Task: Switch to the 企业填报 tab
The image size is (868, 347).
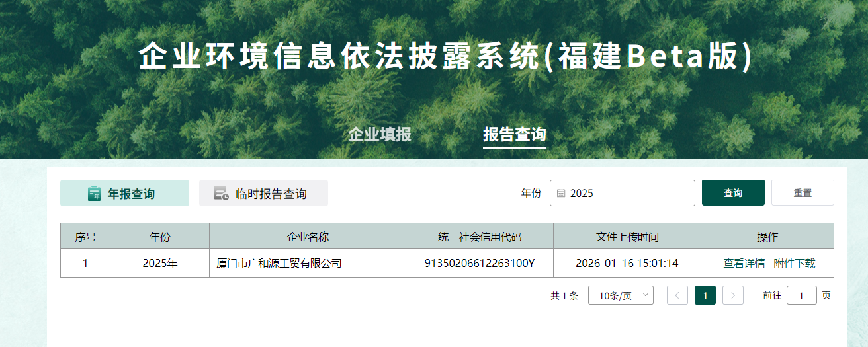Action: point(380,135)
